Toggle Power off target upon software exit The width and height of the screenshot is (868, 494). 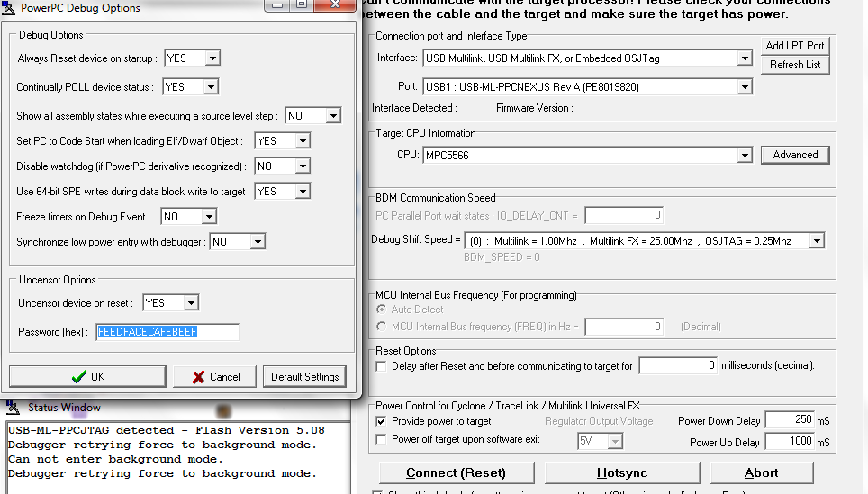click(382, 439)
